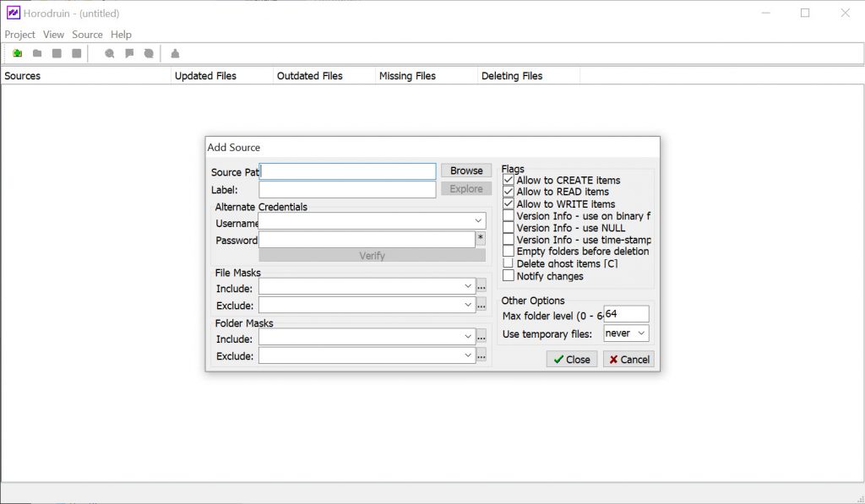Click the Horodruin app icon in title bar
This screenshot has height=504, width=865.
[x=14, y=13]
